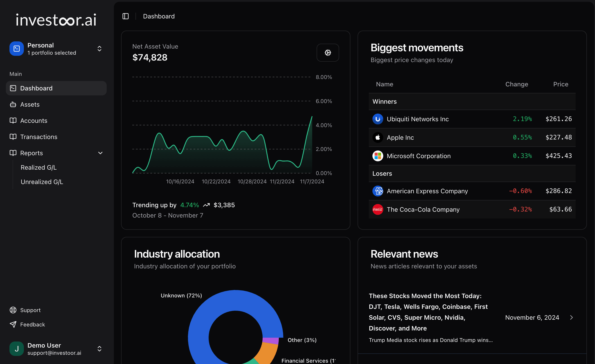The width and height of the screenshot is (595, 364).
Task: Click the $63.66 price cell
Action: tap(561, 209)
